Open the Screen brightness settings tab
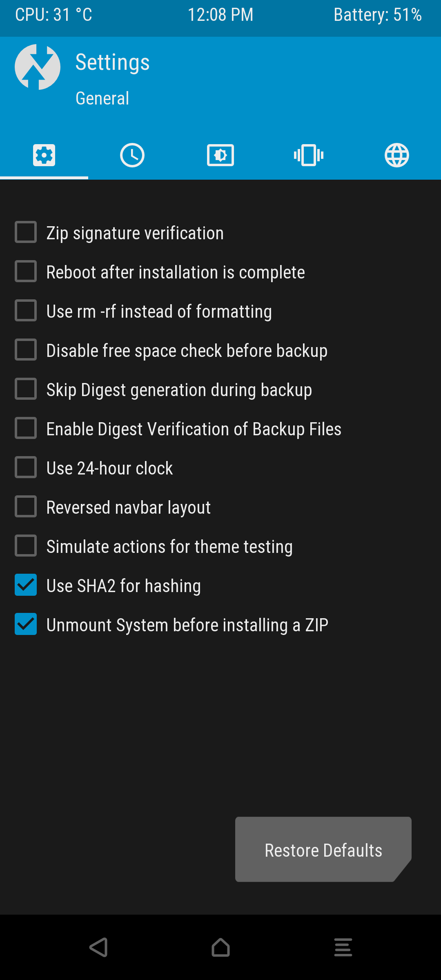Viewport: 441px width, 980px height. (220, 155)
